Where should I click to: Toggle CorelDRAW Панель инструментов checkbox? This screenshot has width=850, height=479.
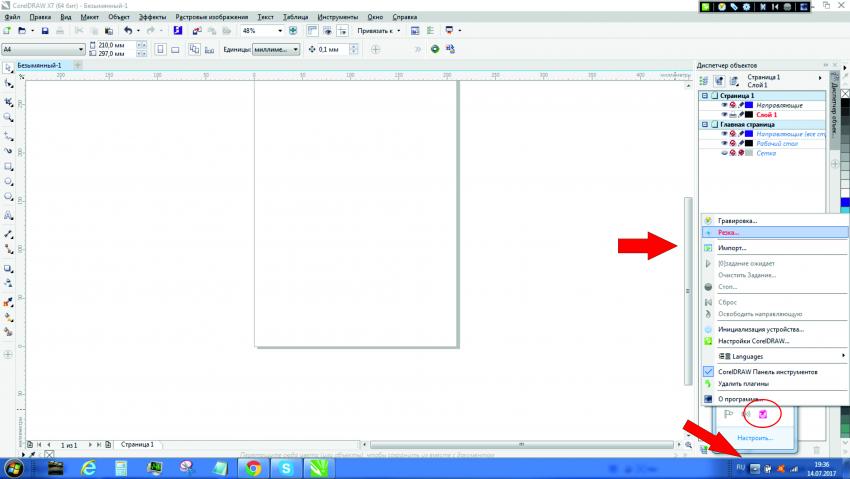pyautogui.click(x=708, y=371)
